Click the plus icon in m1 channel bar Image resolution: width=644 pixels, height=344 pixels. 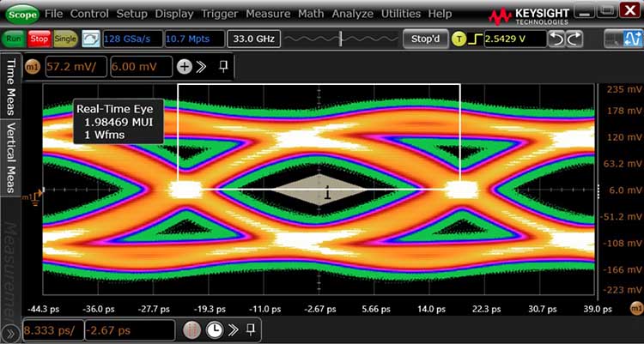[185, 67]
